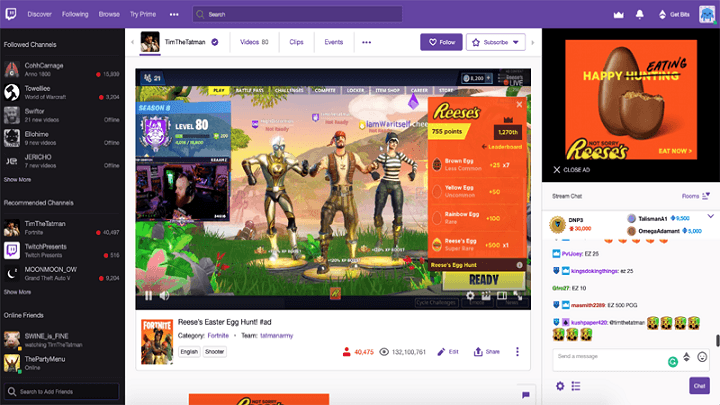Open the Twitch home logo

(11, 14)
